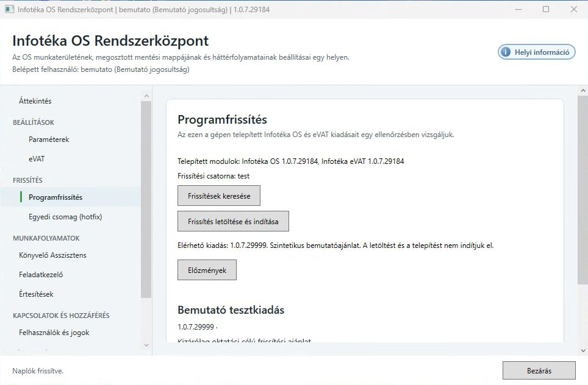Viewport: 588px width, 385px height.
Task: Open Felhasználók és jogok
Action: (54, 333)
